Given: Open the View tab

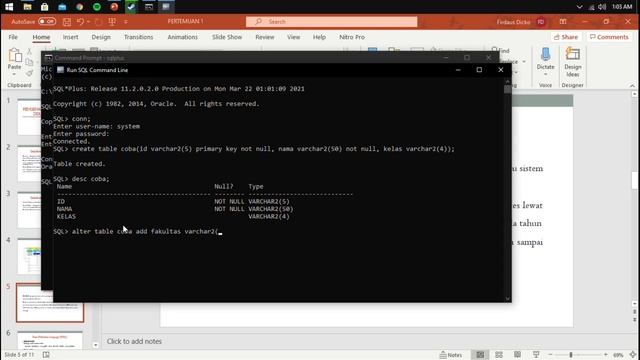Looking at the screenshot, I should [x=293, y=37].
